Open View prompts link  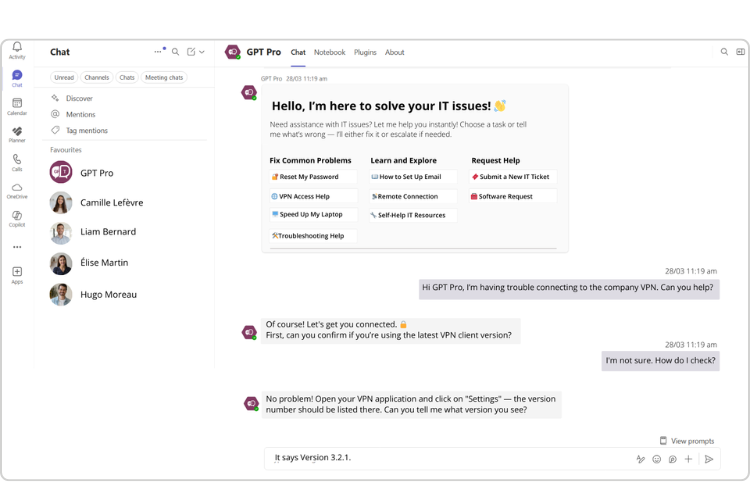point(687,441)
